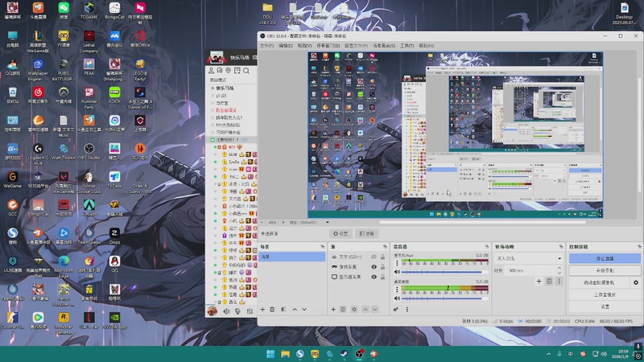Mute the 麦克风/Aux channel
644x362 pixels.
point(397,272)
